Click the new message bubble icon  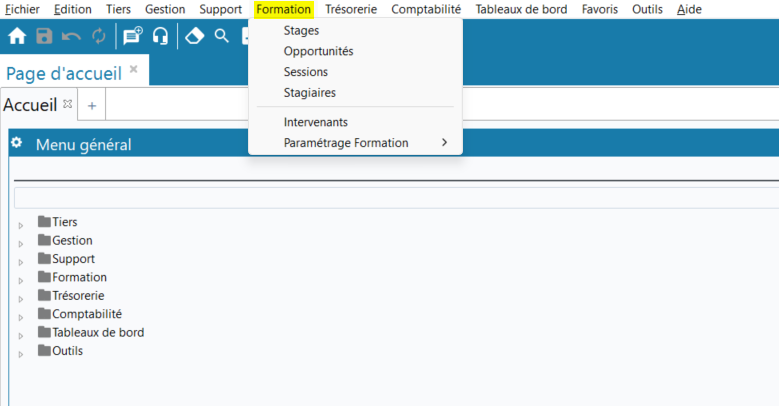(132, 36)
